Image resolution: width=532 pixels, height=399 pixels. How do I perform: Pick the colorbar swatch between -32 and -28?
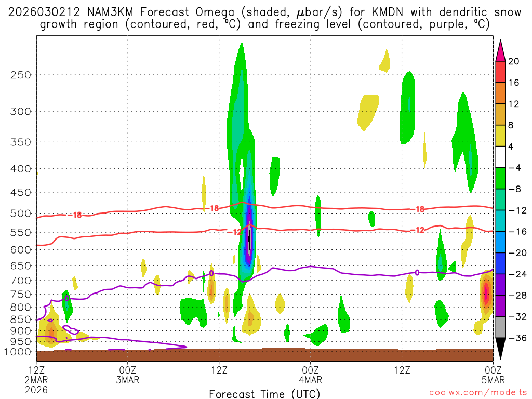(x=500, y=305)
